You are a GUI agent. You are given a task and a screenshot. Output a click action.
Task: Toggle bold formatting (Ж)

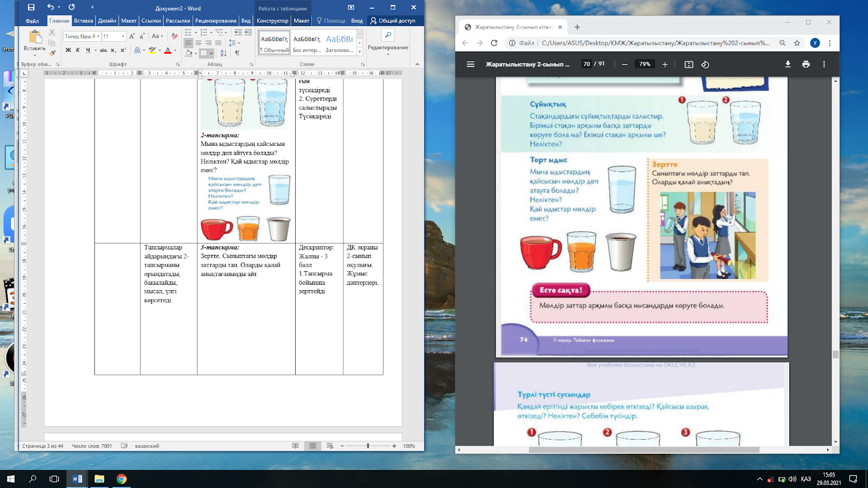click(68, 50)
